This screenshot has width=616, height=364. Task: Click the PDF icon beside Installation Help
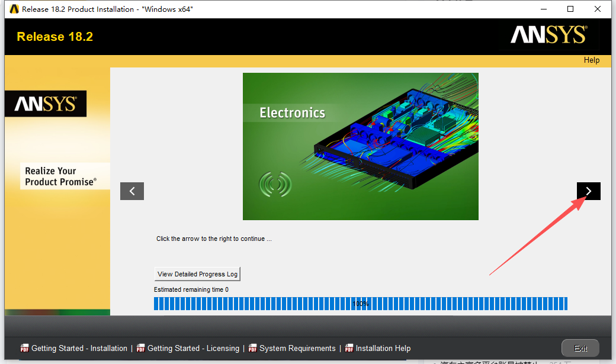pyautogui.click(x=349, y=348)
